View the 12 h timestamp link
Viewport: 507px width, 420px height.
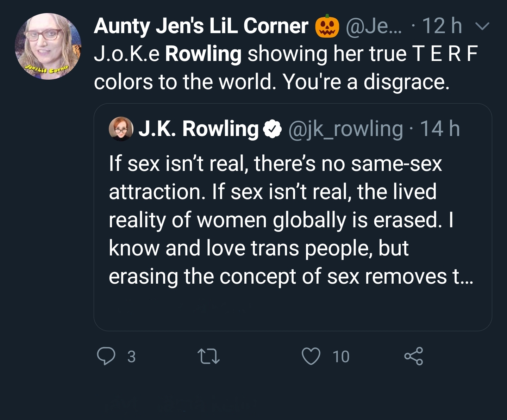tap(442, 26)
